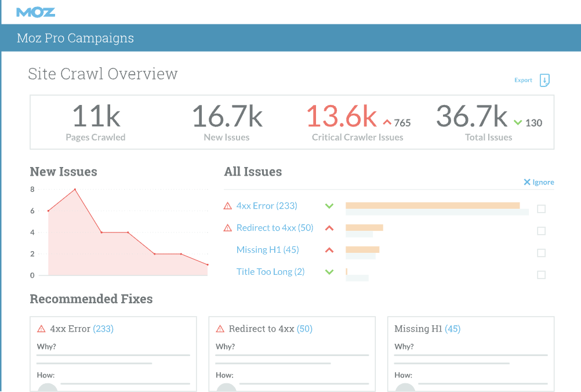Click the Moz logo
Viewport: 581px width, 392px height.
point(36,12)
